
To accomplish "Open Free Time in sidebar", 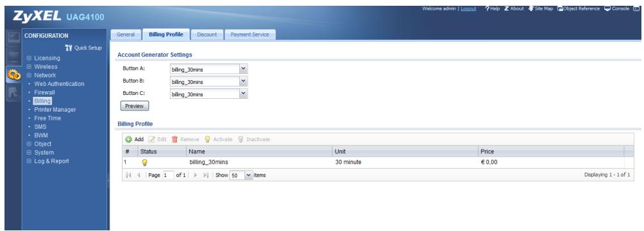I will coord(47,118).
